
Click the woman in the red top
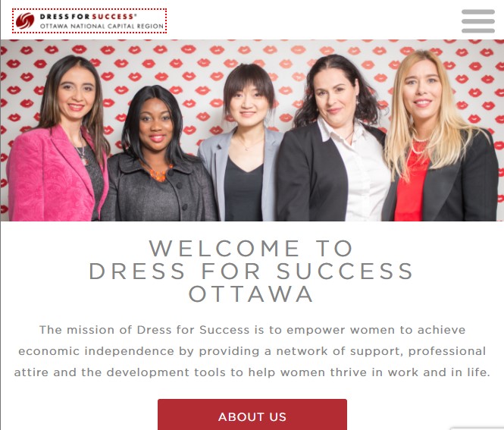point(439,137)
